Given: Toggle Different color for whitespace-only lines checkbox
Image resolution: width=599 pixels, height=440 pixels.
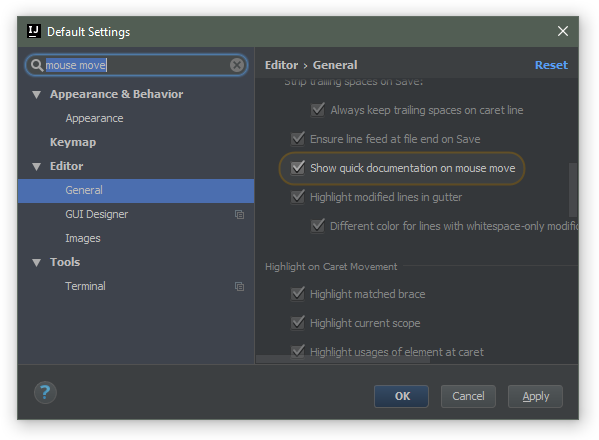Looking at the screenshot, I should (x=318, y=226).
